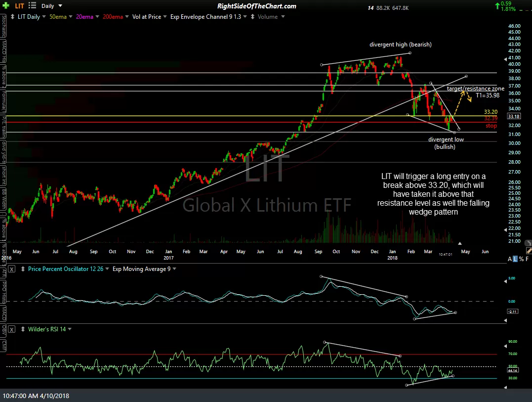Click the yellow 33.20 entry level label

click(491, 112)
